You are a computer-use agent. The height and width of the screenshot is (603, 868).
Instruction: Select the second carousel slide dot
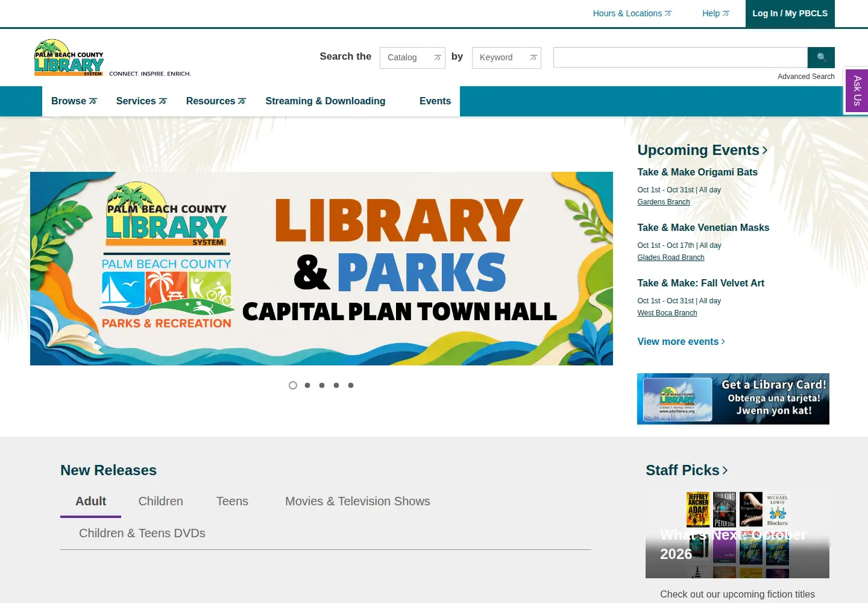pyautogui.click(x=307, y=385)
